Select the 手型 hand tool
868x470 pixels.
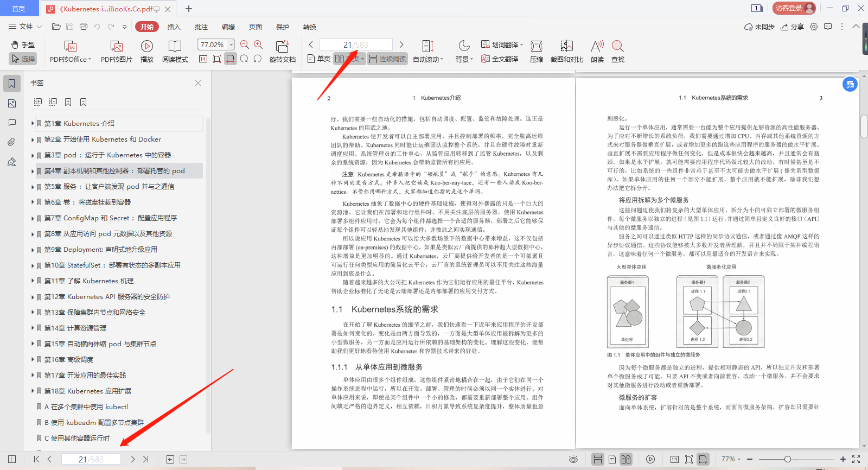[23, 45]
